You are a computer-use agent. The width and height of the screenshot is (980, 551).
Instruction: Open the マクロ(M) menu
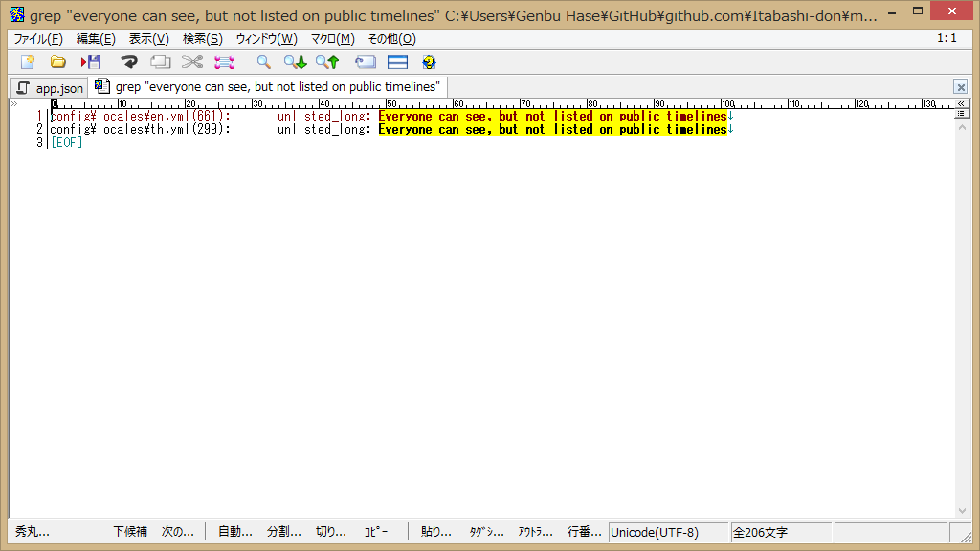point(332,39)
